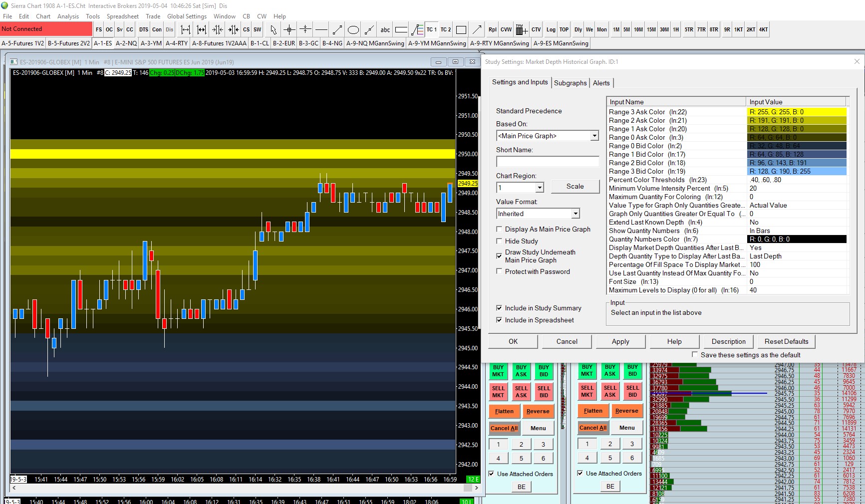Open the TVW table window icon

[x=521, y=30]
